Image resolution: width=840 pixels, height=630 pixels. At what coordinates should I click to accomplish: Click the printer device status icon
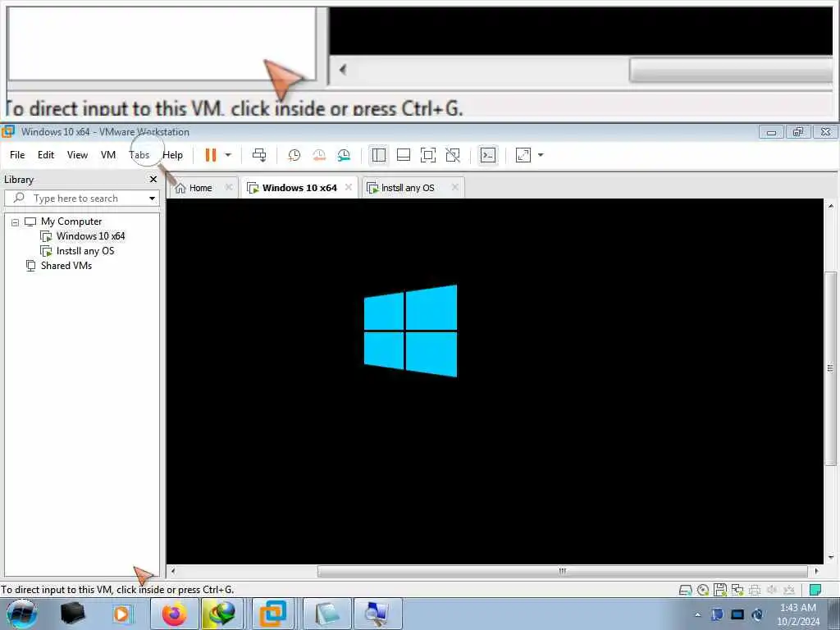pyautogui.click(x=755, y=590)
